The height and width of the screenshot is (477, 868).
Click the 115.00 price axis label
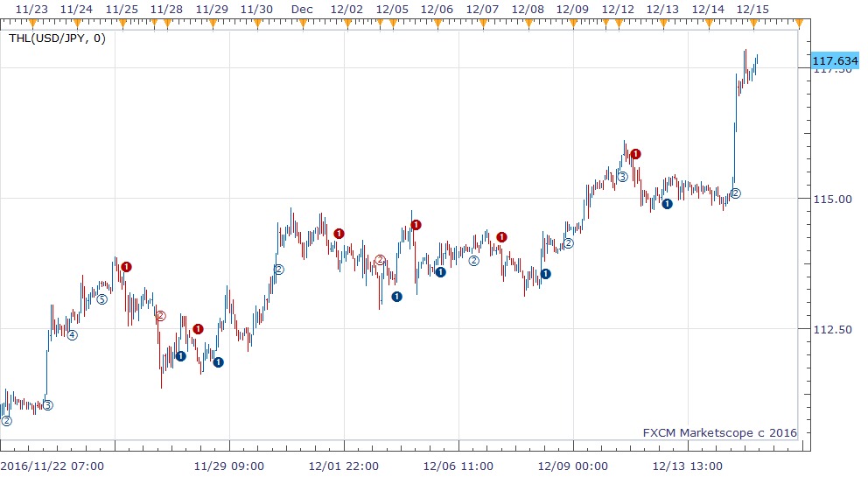click(832, 199)
